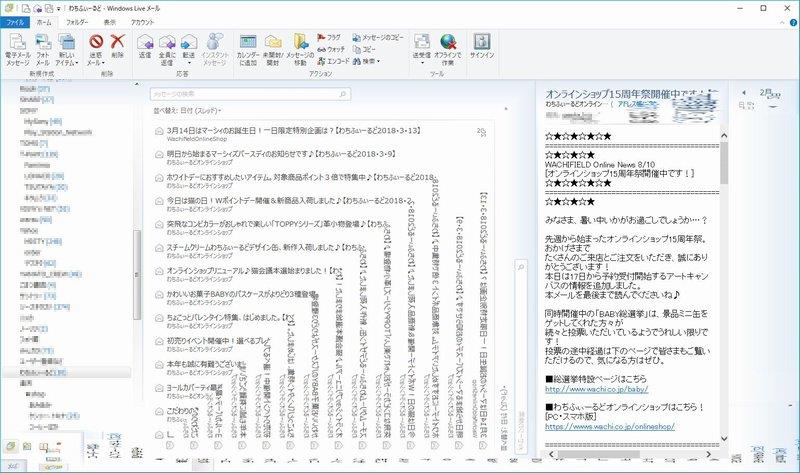Image resolution: width=800 pixels, height=473 pixels.
Task: Open the アカウント ribbon tab
Action: point(142,22)
